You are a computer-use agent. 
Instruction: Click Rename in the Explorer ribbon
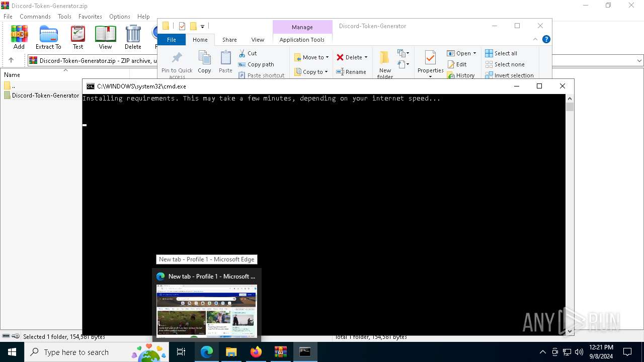coord(351,72)
